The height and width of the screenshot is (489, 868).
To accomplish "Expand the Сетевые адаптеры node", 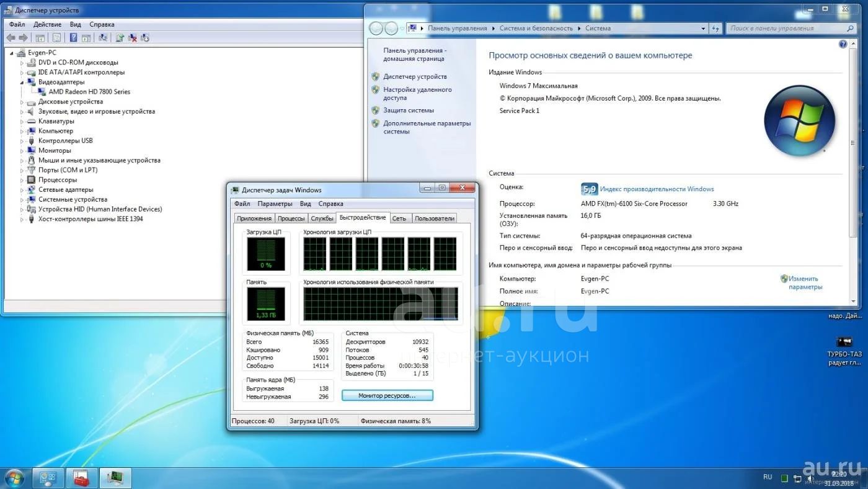I will pyautogui.click(x=22, y=190).
